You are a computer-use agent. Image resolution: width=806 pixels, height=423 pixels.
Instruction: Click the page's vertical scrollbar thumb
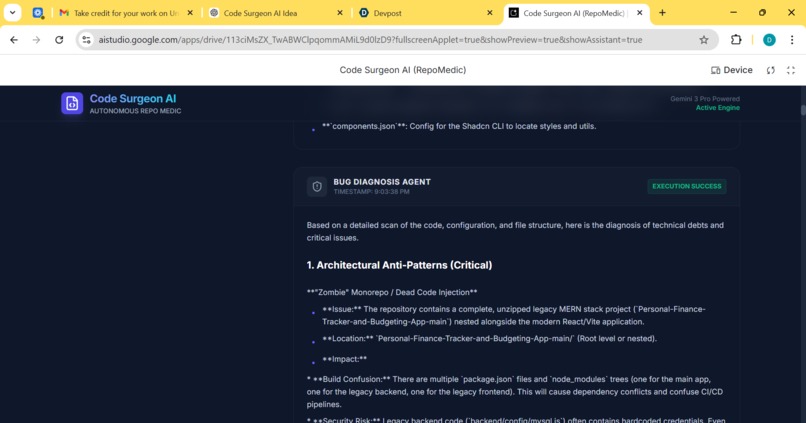coord(802,110)
